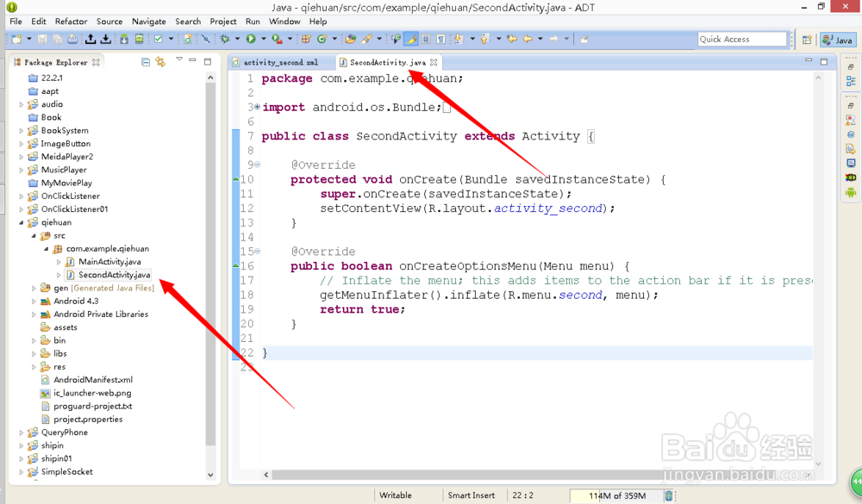This screenshot has height=504, width=862.
Task: Open Package Explorer View Menu triangle
Action: 179,59
